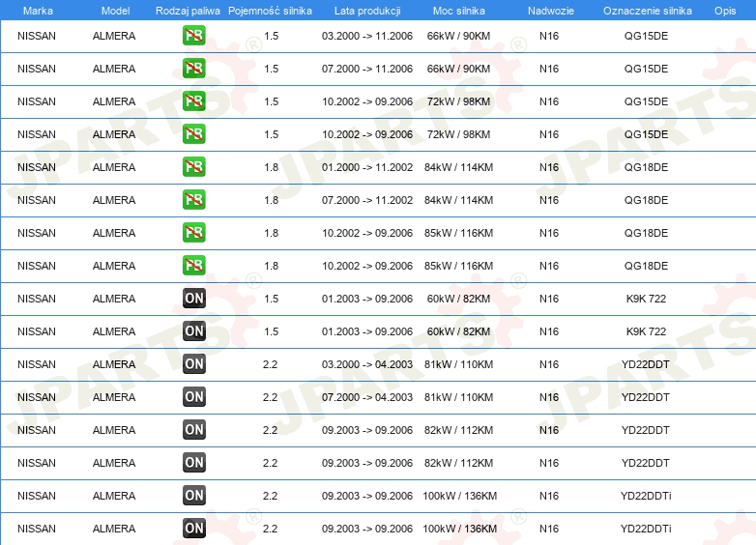The height and width of the screenshot is (545, 756).
Task: Click QG15DE in the 03.2000 -> 11.2006 row
Action: coord(646,36)
